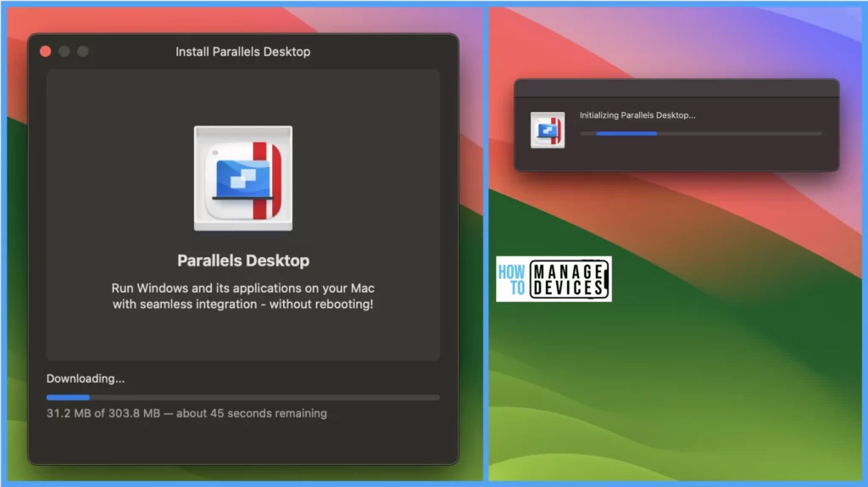Click the 'Parallels Desktop' heading text
The image size is (868, 487).
coord(243,260)
